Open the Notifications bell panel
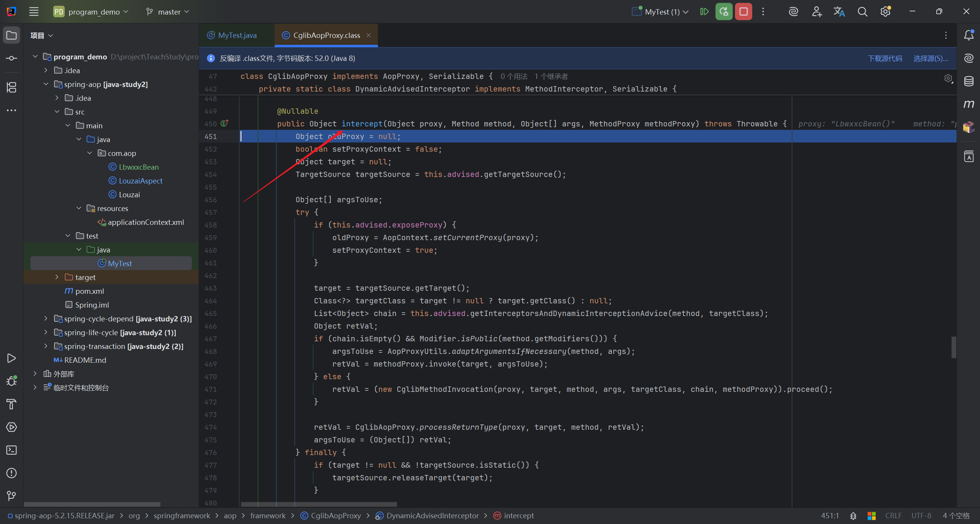Viewport: 980px width, 524px height. tap(969, 35)
